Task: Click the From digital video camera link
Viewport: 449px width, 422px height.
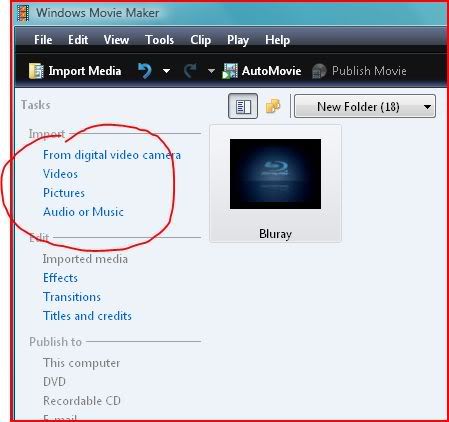Action: (112, 155)
